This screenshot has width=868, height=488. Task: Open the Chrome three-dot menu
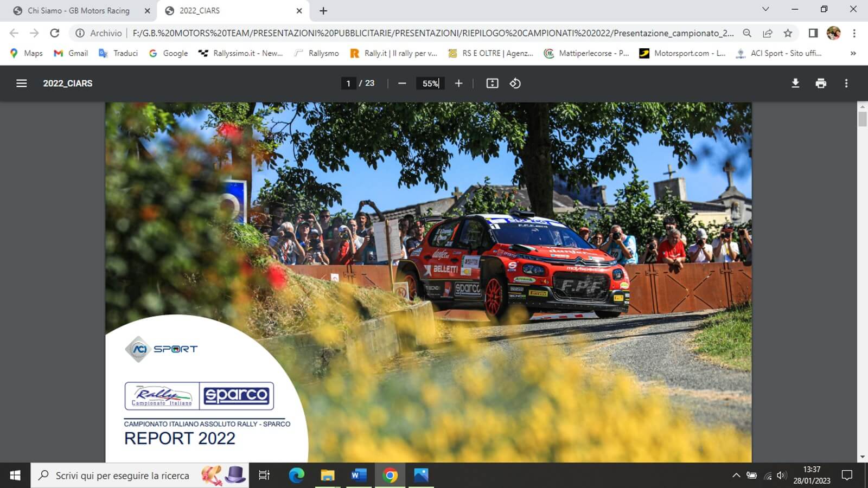[854, 33]
